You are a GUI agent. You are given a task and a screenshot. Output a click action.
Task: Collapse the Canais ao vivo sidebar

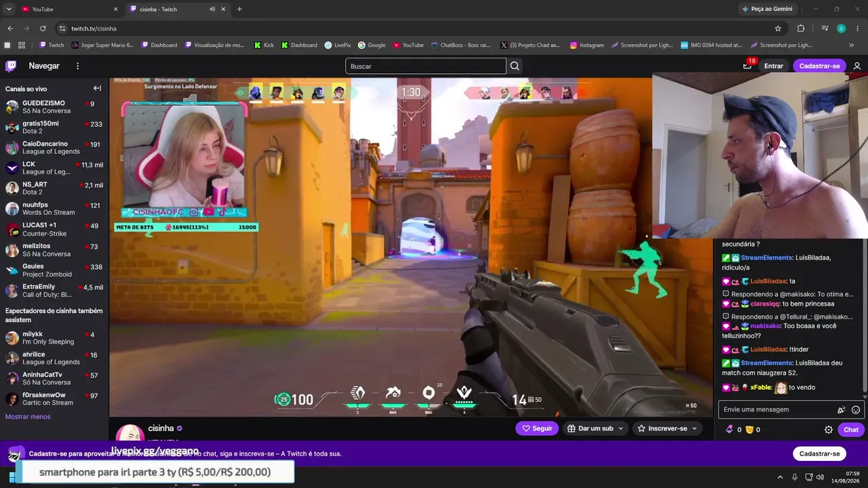pyautogui.click(x=97, y=88)
